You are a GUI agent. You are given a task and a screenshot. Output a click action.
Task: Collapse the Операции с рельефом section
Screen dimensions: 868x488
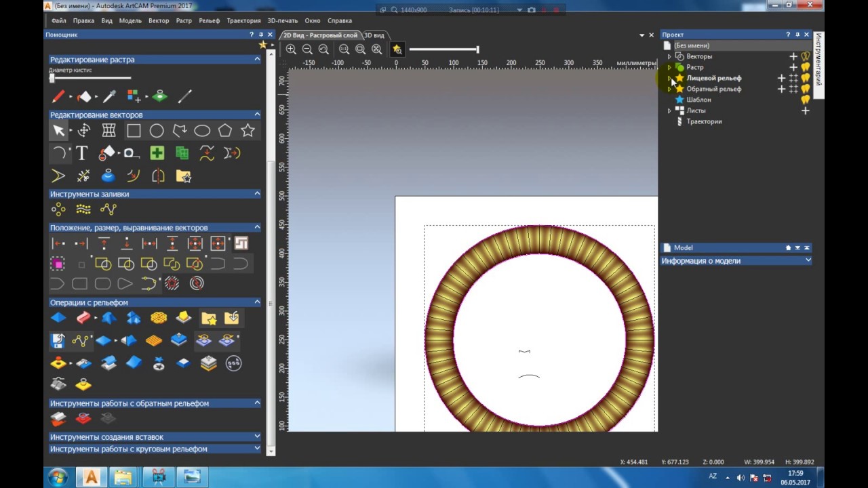(257, 302)
